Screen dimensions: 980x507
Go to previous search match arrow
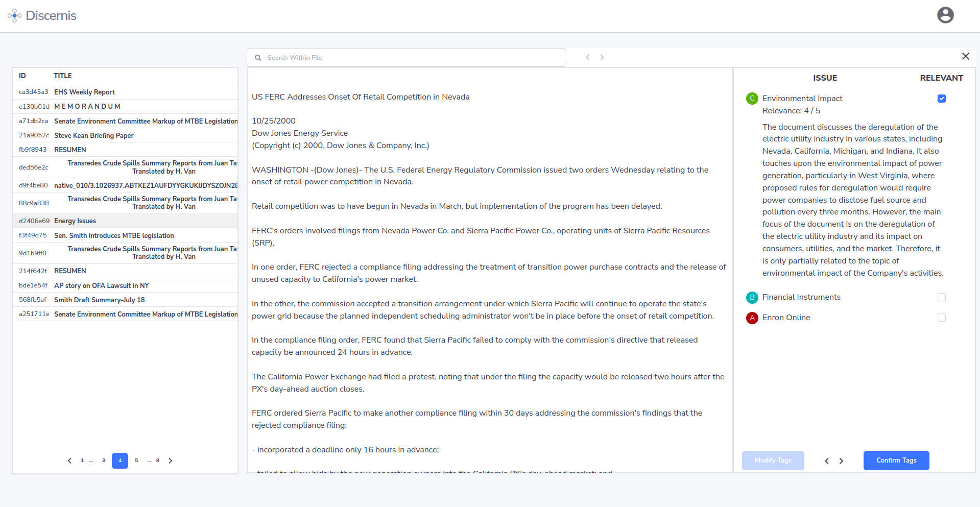pyautogui.click(x=588, y=57)
